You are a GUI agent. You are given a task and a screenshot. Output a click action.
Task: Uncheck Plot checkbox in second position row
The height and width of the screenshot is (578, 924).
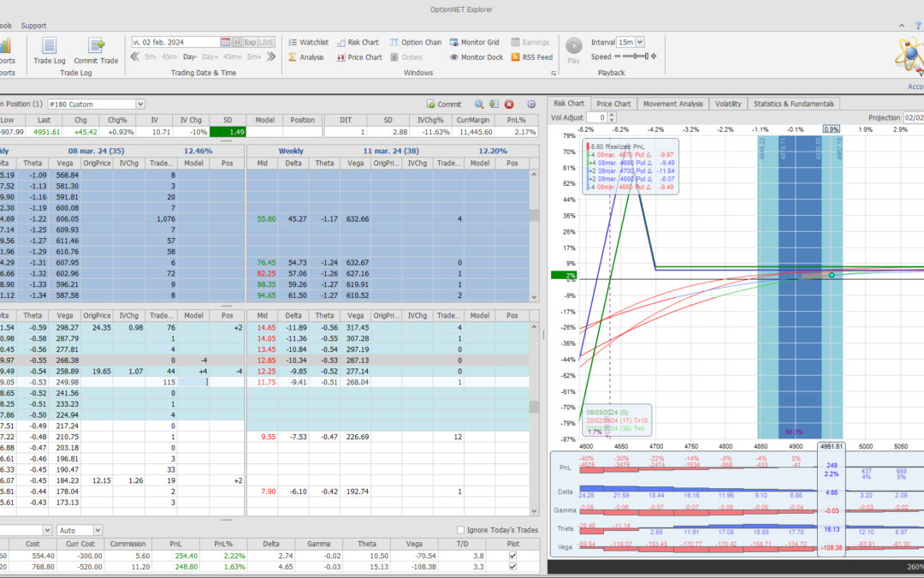512,567
